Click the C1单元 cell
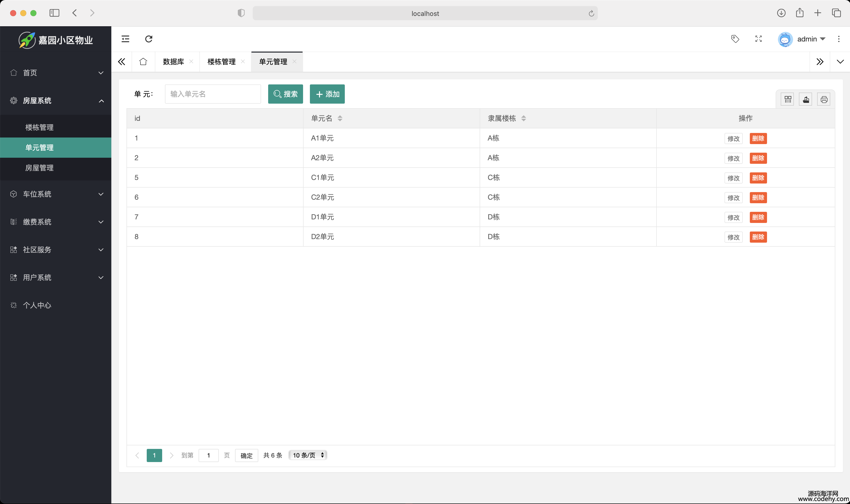The height and width of the screenshot is (504, 850). pyautogui.click(x=391, y=178)
